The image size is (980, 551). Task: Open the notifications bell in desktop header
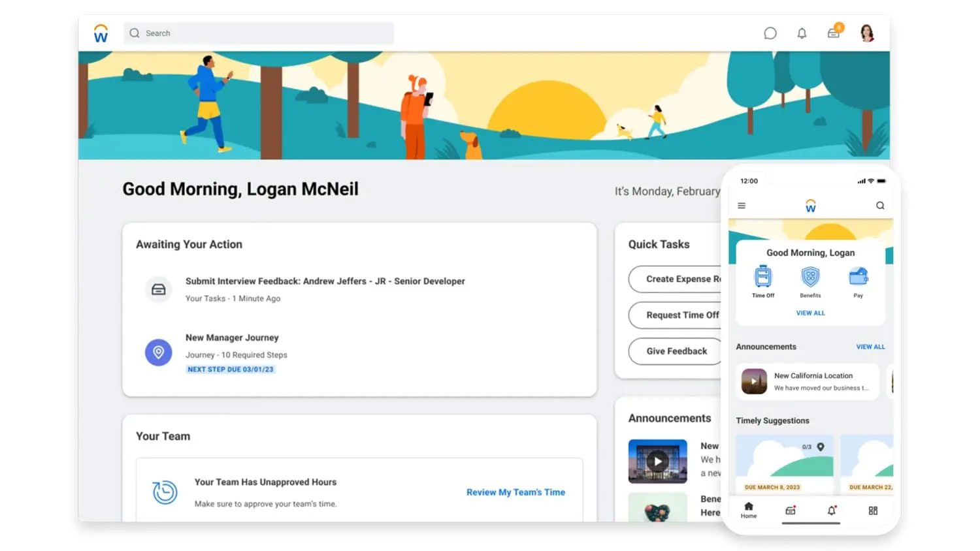[802, 33]
